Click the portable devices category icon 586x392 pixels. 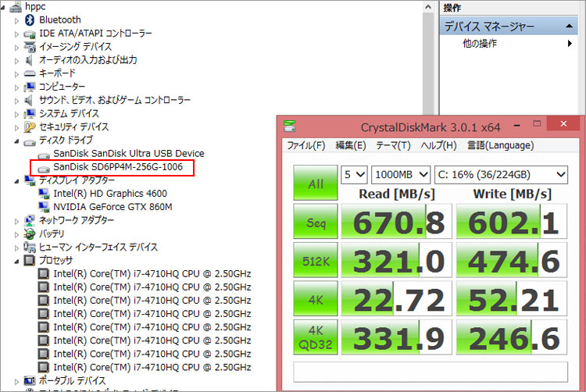click(x=30, y=381)
